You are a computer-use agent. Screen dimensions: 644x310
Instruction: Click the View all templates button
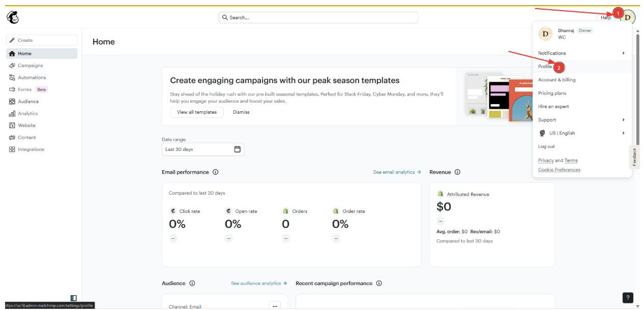click(197, 112)
